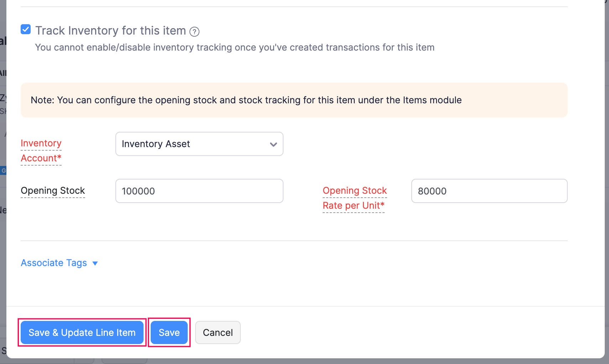Click inside the Opening Stock input field

[199, 191]
